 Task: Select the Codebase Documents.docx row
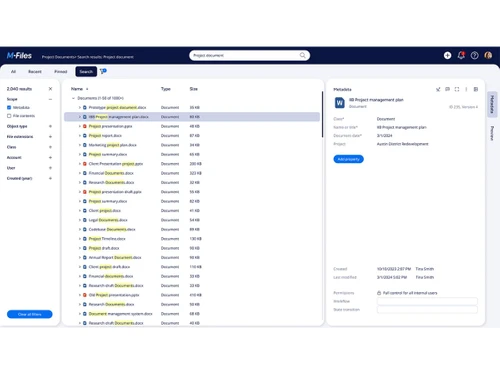pos(192,229)
